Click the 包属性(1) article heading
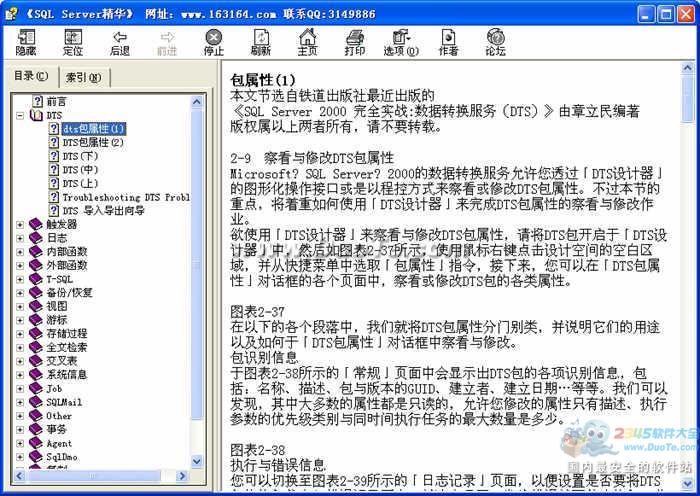 click(262, 80)
